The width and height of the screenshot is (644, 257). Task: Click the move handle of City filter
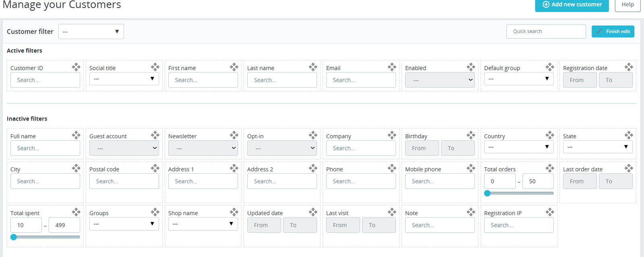tap(76, 168)
